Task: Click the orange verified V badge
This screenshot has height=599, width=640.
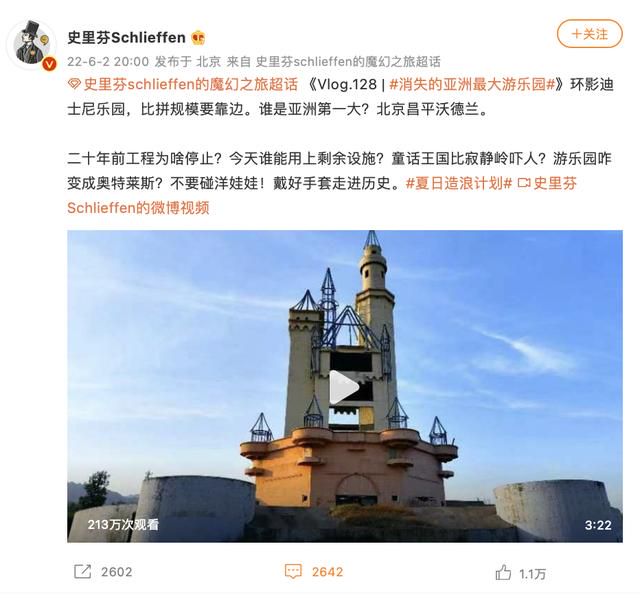Action: 49,64
